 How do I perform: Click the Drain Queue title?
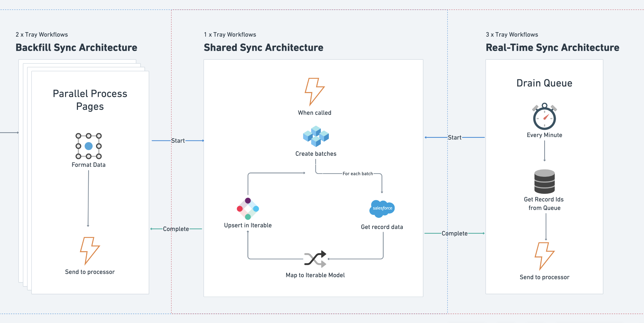point(544,83)
